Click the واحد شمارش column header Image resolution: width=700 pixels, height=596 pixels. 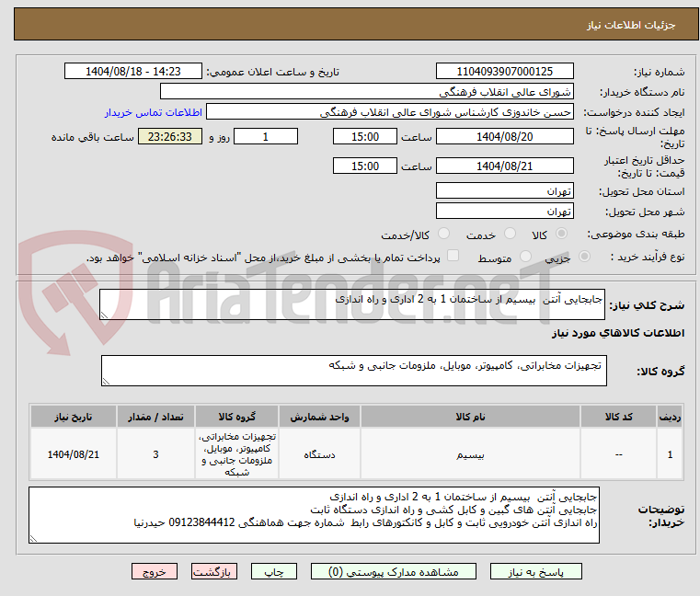tap(319, 417)
